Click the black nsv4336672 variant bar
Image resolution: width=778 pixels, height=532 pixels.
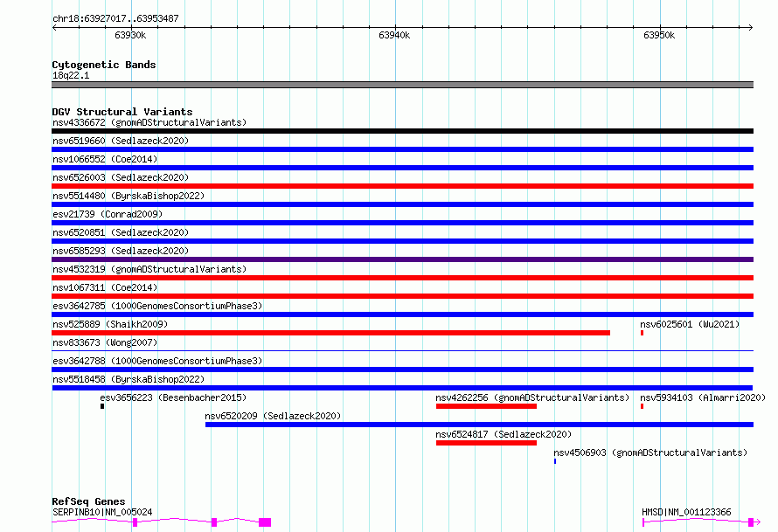[x=402, y=131]
